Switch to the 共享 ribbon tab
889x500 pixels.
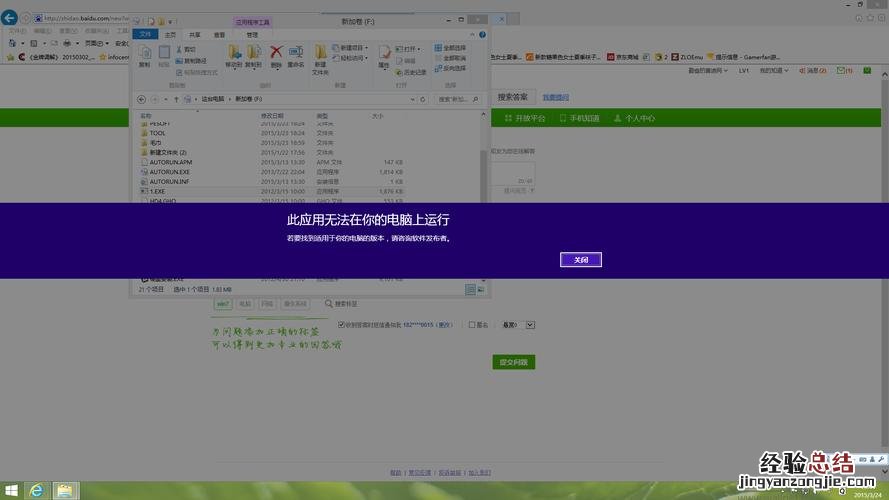[192, 34]
